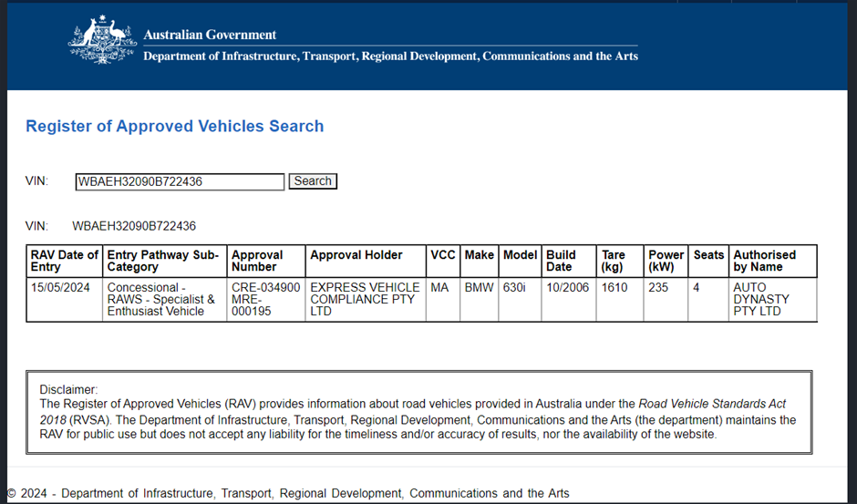
Task: Focus the VIN input field
Action: (x=180, y=181)
